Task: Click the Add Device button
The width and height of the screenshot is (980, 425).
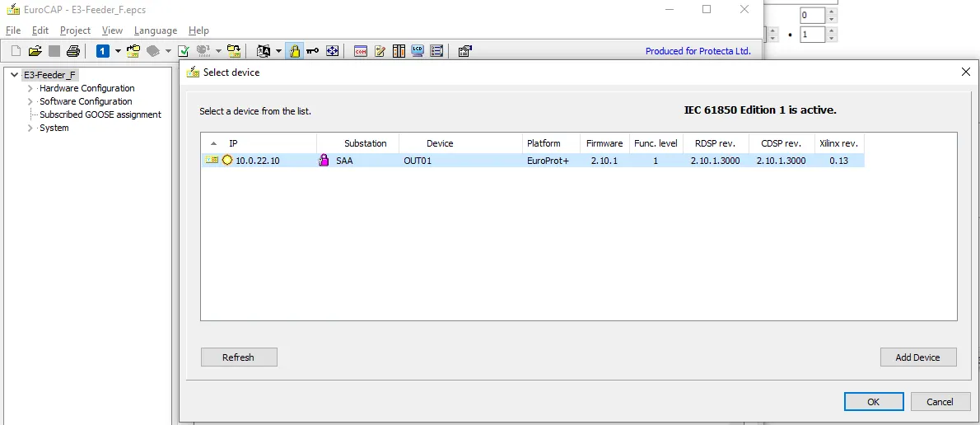Action: (x=918, y=357)
